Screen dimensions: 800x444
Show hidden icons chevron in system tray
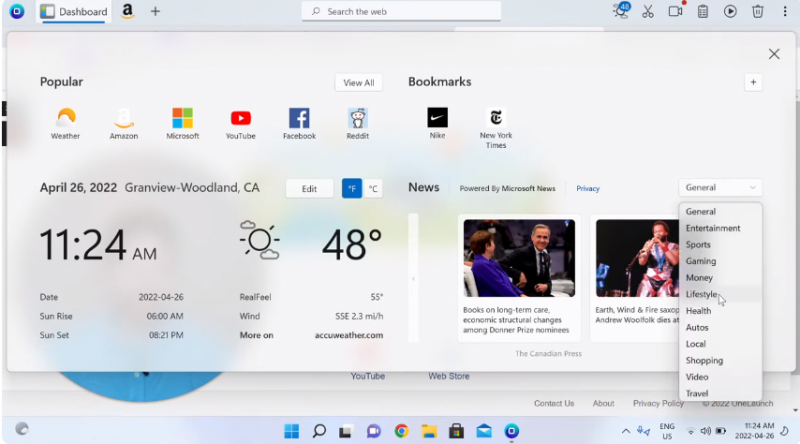(x=626, y=431)
